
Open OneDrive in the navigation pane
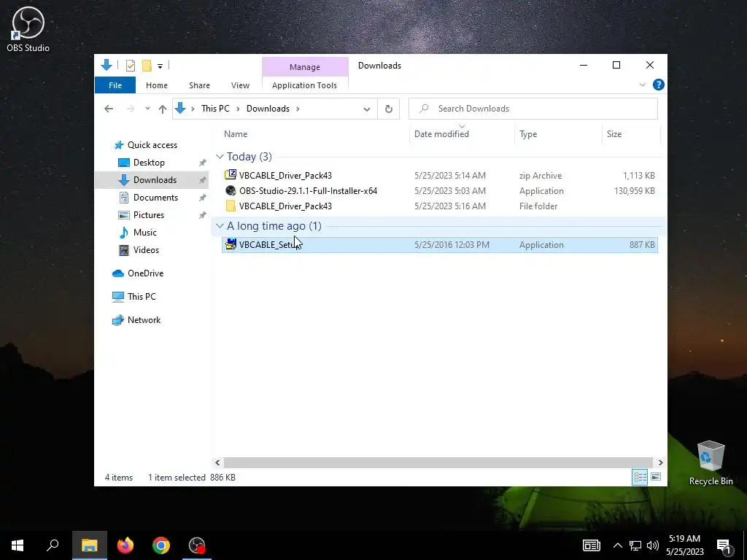[x=145, y=273]
